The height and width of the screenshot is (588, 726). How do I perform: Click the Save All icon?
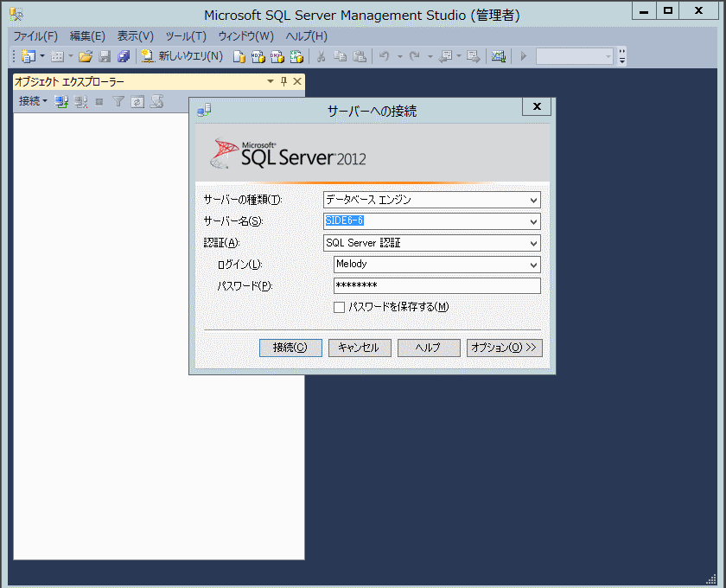coord(124,56)
